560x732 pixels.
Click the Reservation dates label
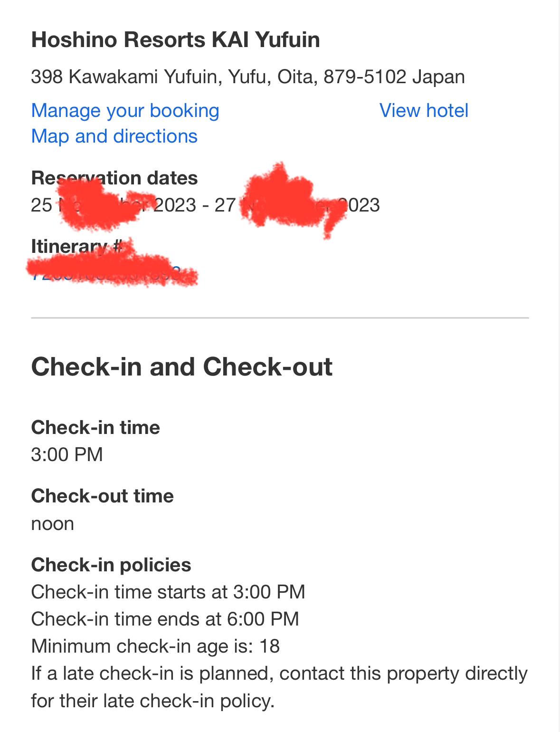click(x=114, y=178)
